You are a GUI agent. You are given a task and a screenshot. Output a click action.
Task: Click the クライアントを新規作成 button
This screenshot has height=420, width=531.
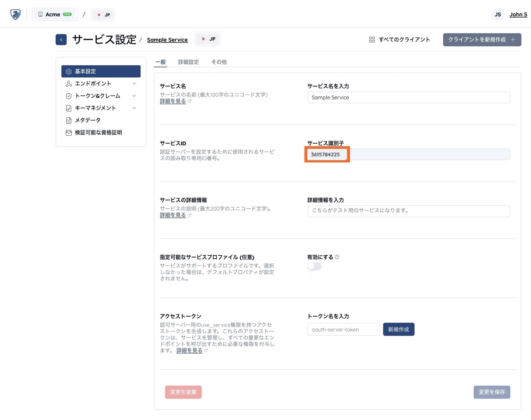[482, 40]
